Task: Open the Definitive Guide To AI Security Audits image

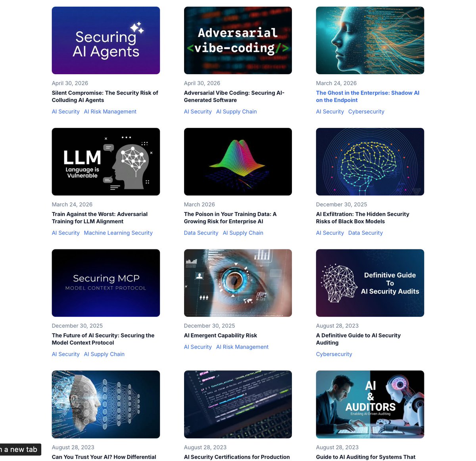Action: 370,283
